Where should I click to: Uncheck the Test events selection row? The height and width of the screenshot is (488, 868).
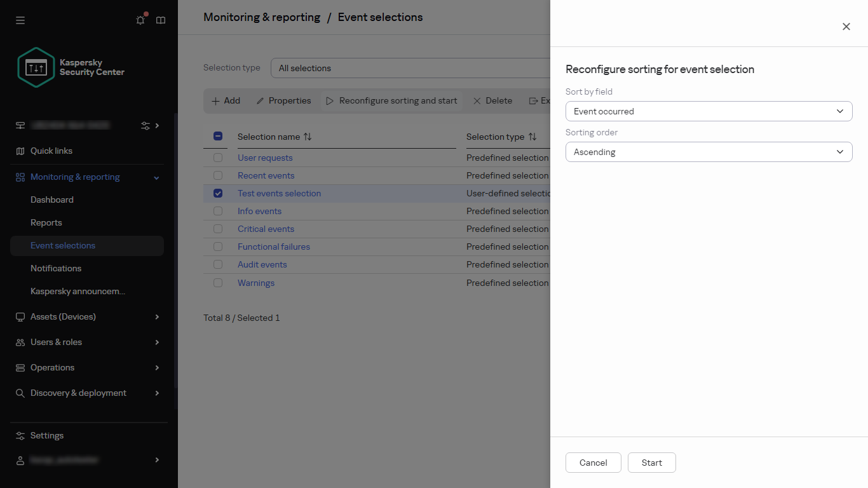pyautogui.click(x=218, y=193)
